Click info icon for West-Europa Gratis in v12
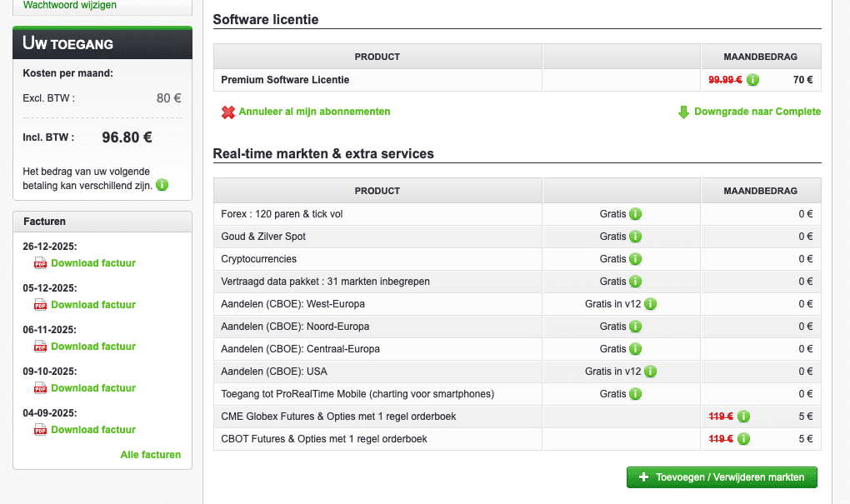Viewport: 850px width, 504px height. click(x=650, y=304)
